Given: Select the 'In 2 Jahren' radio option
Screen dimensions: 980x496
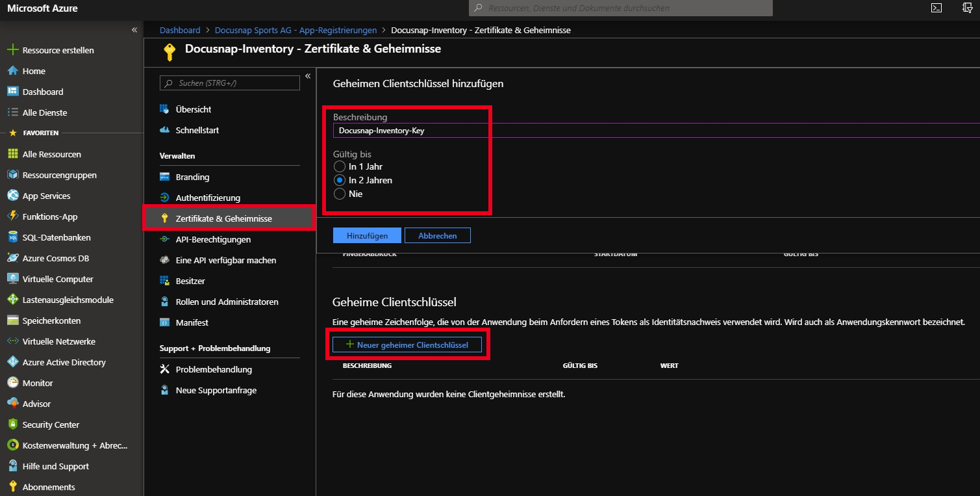Looking at the screenshot, I should (x=339, y=180).
